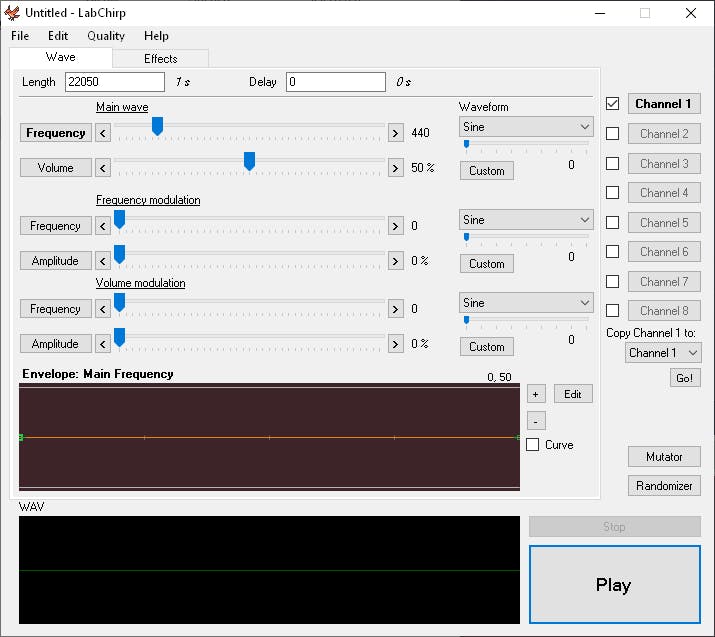The width and height of the screenshot is (715, 637).
Task: Open the Quality menu
Action: click(x=106, y=36)
